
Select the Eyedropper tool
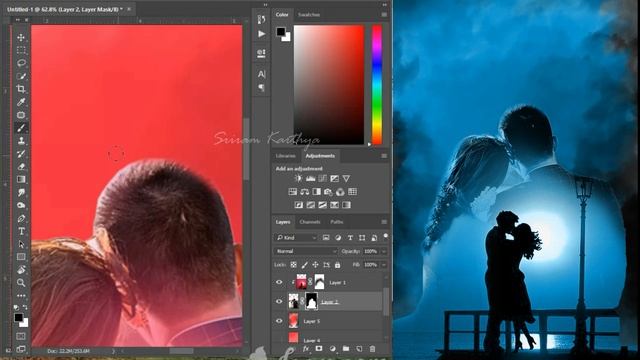(x=21, y=102)
